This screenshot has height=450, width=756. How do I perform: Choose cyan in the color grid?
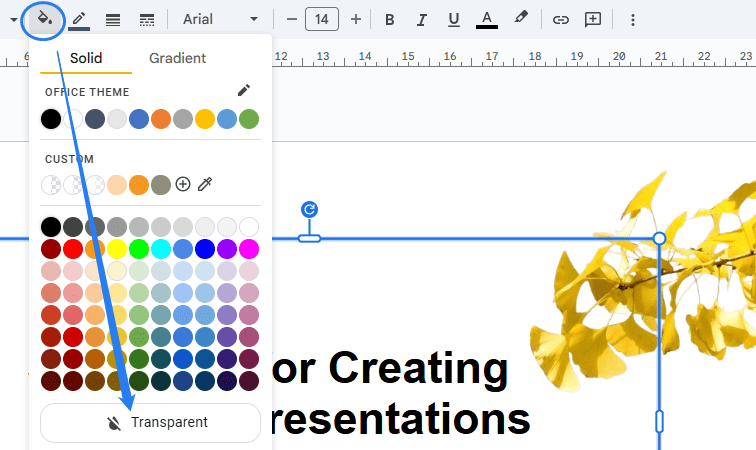(x=161, y=249)
